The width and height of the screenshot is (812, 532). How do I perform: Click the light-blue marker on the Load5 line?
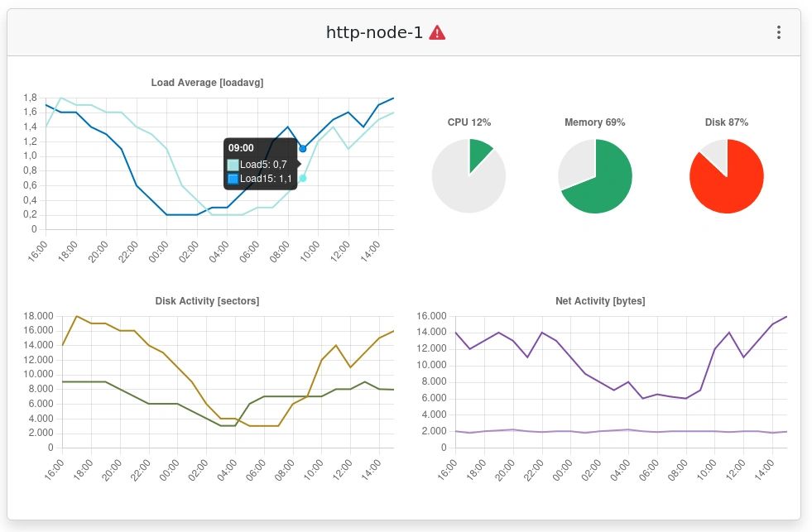point(302,176)
